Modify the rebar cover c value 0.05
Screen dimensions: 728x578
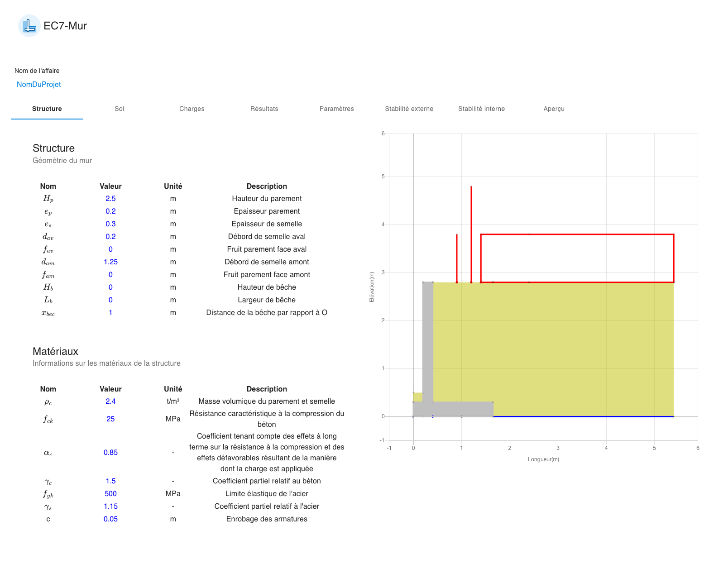tap(110, 519)
